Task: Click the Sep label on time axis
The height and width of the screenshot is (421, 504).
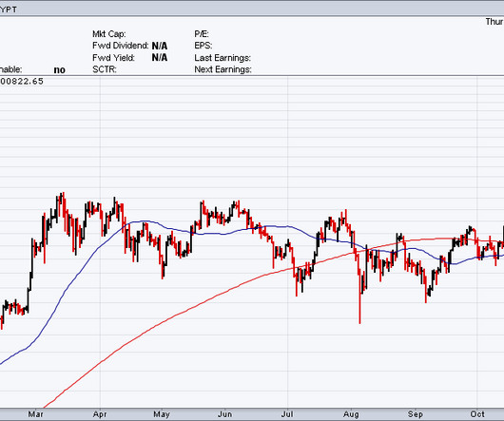Action: tap(416, 414)
